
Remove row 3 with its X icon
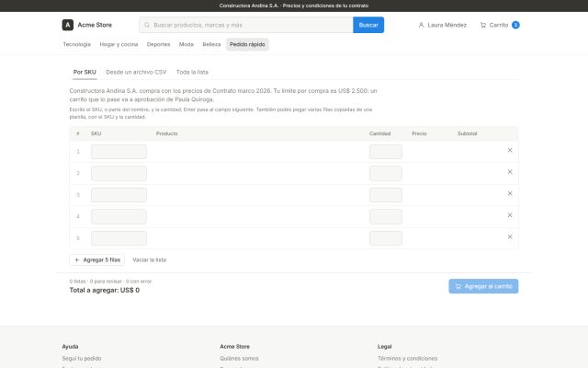coord(510,193)
